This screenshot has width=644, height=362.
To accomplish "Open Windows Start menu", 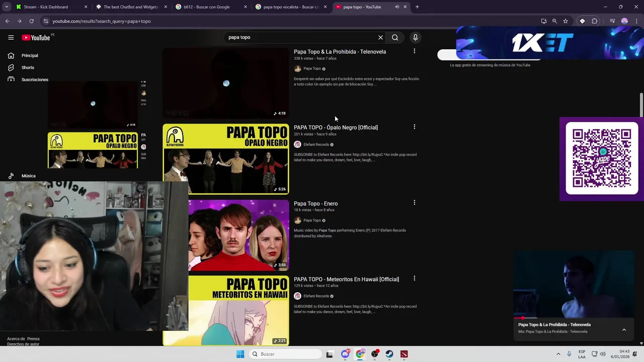I will (240, 354).
